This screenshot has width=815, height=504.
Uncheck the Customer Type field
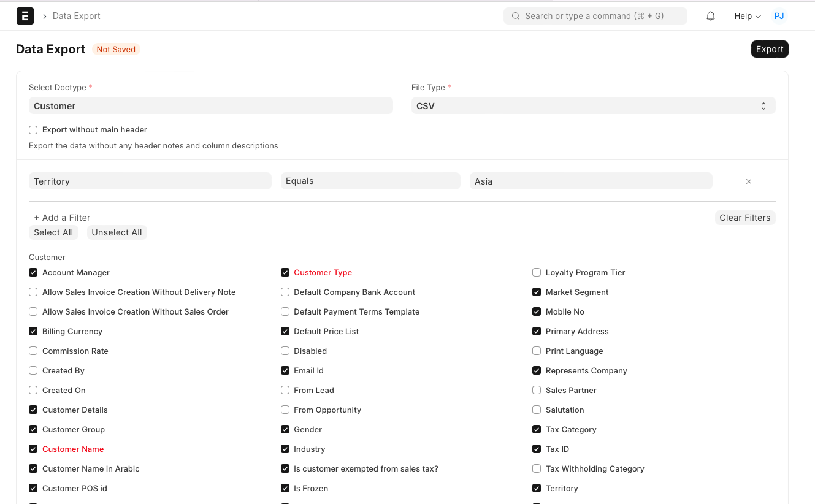285,272
